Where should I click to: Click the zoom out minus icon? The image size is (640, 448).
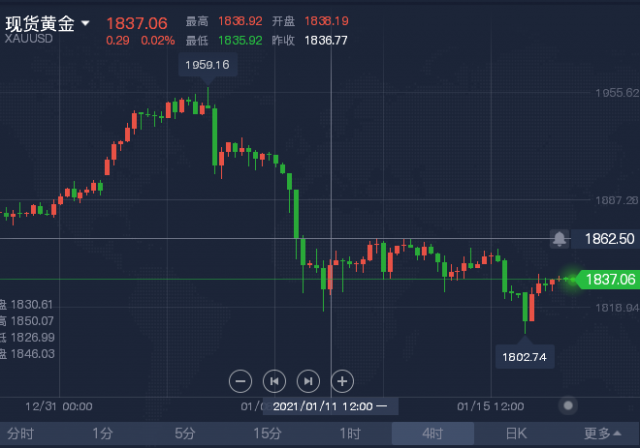(240, 381)
